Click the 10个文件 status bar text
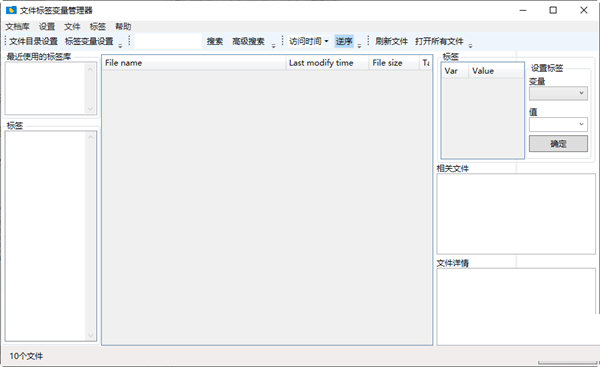Viewport: 600px width, 367px height. 26,356
